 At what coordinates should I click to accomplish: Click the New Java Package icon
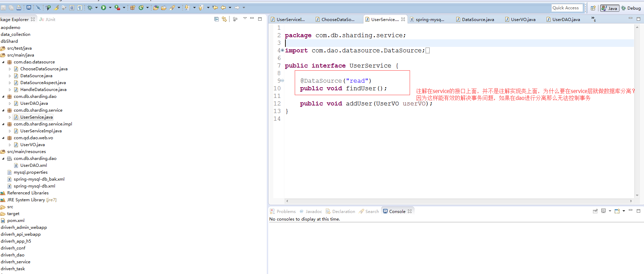click(x=133, y=8)
